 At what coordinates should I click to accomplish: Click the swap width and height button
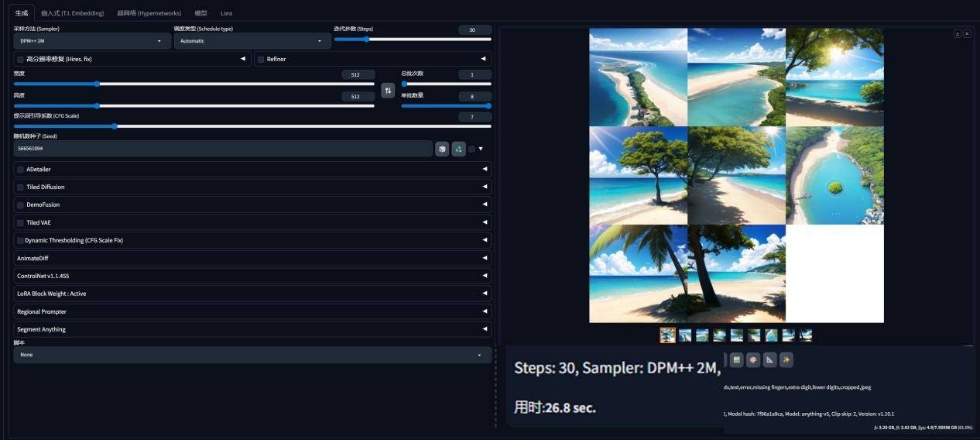[x=389, y=91]
